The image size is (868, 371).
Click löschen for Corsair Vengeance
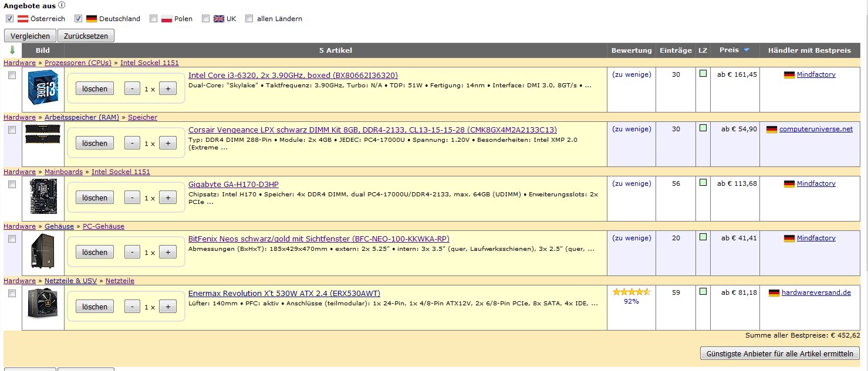click(x=95, y=144)
